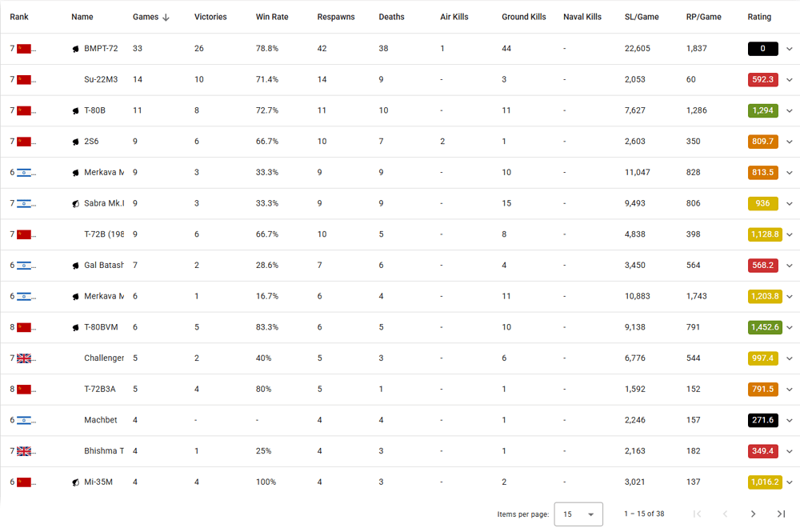Click the icon beside Mi-35M

coord(75,482)
